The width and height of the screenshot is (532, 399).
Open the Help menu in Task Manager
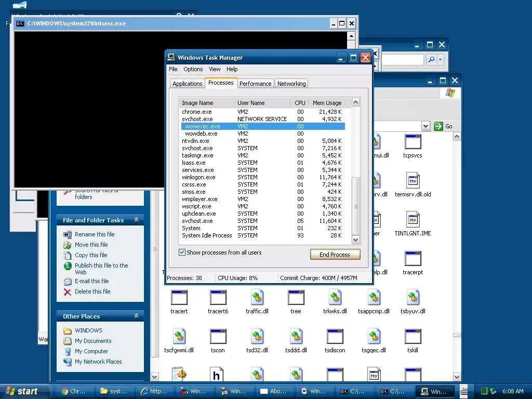pyautogui.click(x=232, y=69)
